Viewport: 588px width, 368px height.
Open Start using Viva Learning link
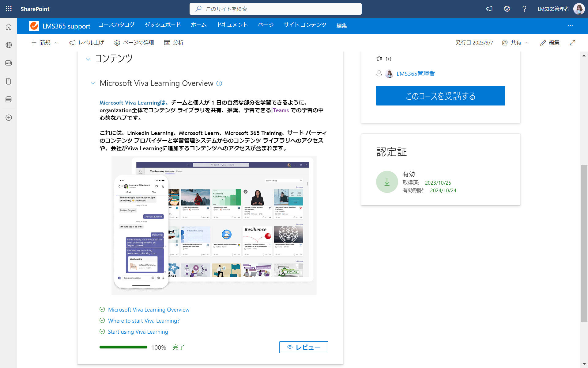(x=138, y=332)
